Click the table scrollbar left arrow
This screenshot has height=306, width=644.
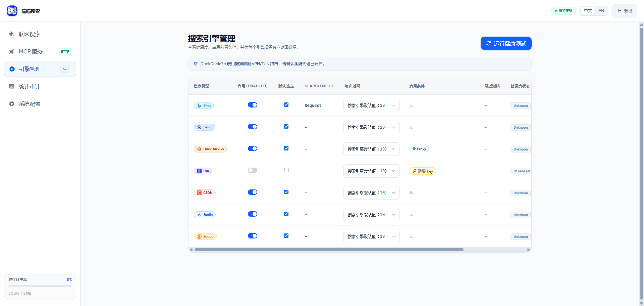(x=191, y=250)
